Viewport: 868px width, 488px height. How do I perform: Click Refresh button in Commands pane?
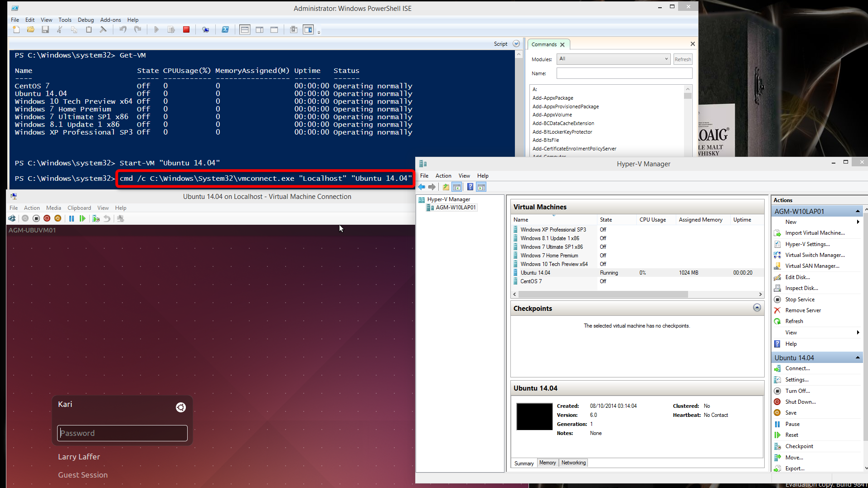point(683,59)
